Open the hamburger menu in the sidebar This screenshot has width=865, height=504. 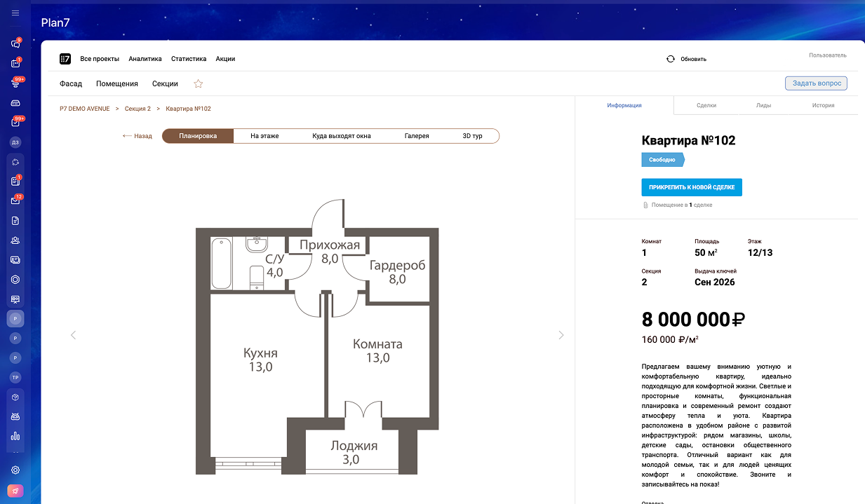point(15,13)
